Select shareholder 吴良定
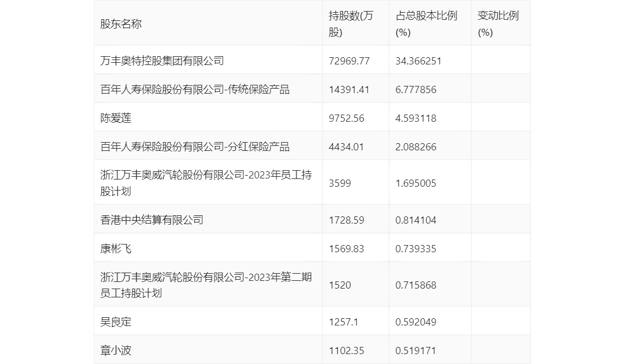Viewport: 625px width, 364px height. click(x=116, y=322)
